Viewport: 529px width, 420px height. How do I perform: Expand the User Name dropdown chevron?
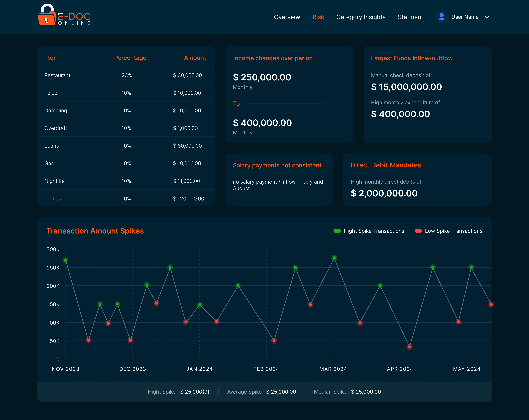(487, 17)
